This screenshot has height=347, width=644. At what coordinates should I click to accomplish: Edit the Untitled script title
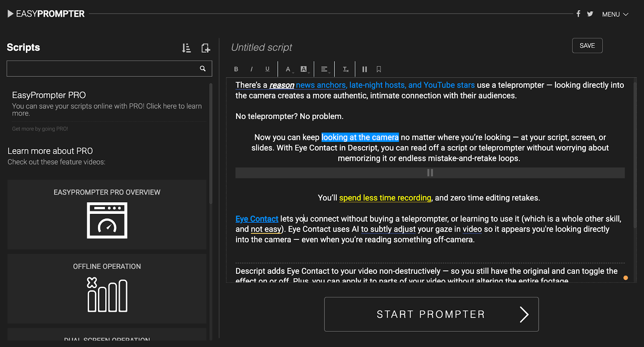point(262,47)
